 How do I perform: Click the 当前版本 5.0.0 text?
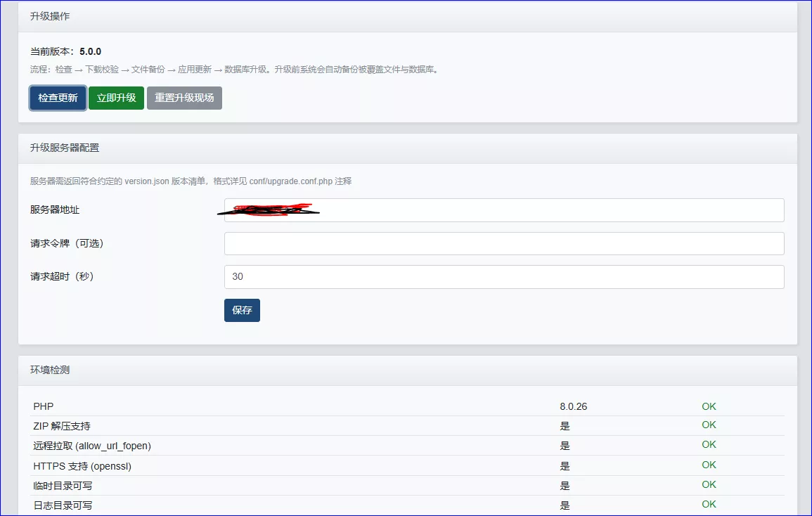point(66,52)
